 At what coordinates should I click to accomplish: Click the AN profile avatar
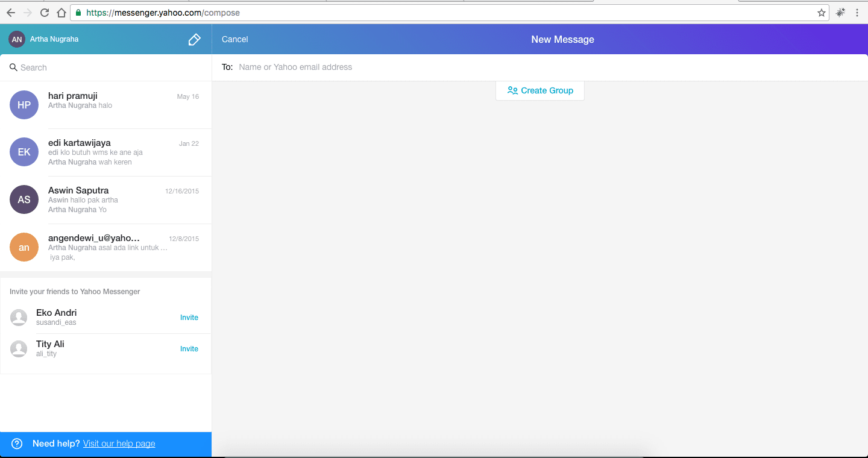pyautogui.click(x=17, y=39)
